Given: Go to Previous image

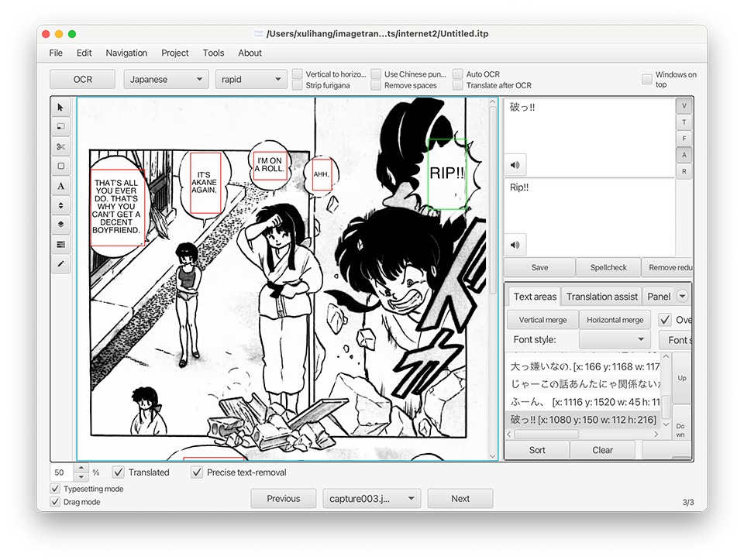Looking at the screenshot, I should click(x=284, y=498).
